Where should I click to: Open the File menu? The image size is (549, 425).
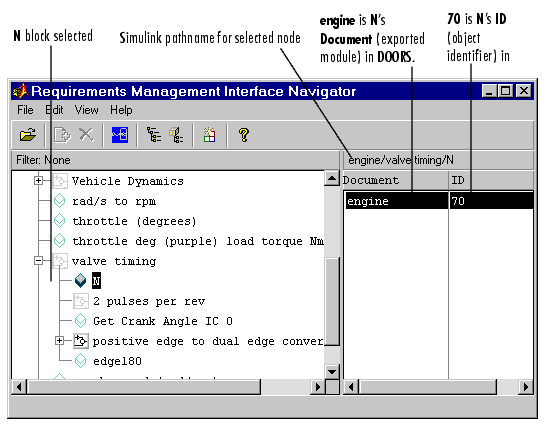25,110
